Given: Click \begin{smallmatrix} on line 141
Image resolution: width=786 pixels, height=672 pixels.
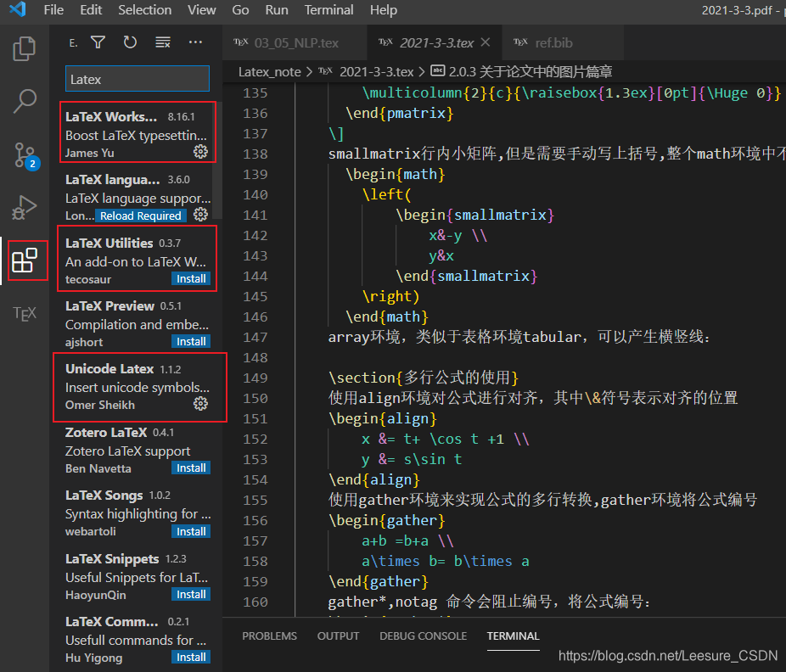Looking at the screenshot, I should 474,215.
